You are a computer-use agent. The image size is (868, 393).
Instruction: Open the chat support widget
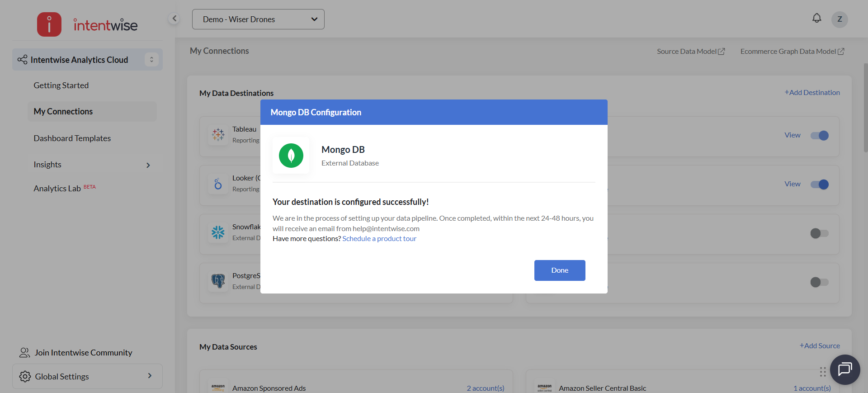click(x=844, y=369)
